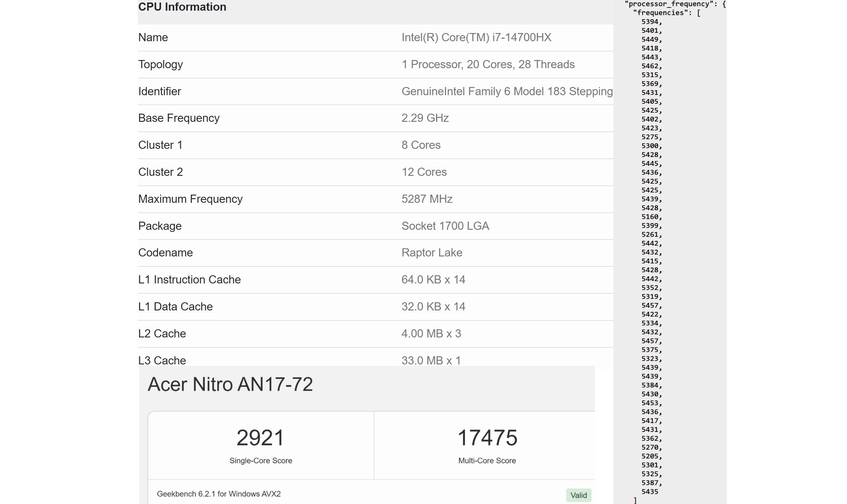Click the "processor_frequency" JSON key

pyautogui.click(x=669, y=4)
